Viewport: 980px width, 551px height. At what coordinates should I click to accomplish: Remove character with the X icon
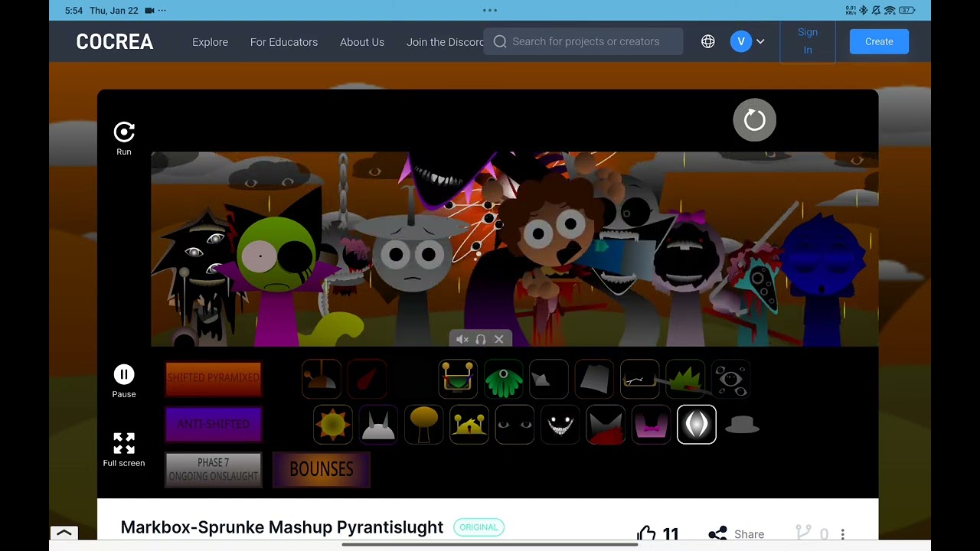tap(499, 339)
